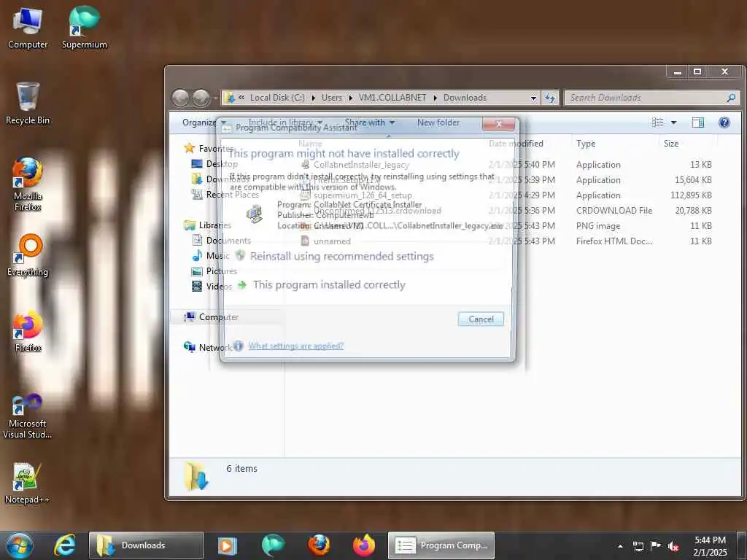The image size is (747, 560).
Task: Select Documents in the navigation pane
Action: [x=221, y=241]
